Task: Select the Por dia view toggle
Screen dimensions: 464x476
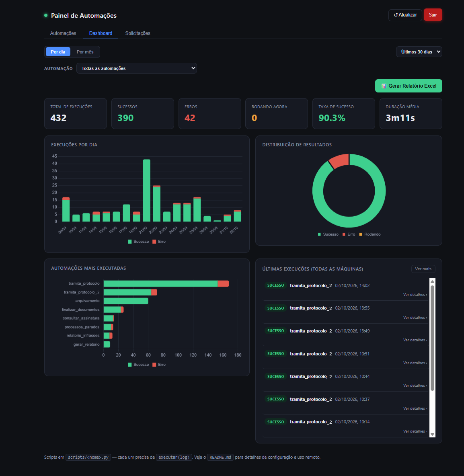Action: click(x=58, y=52)
